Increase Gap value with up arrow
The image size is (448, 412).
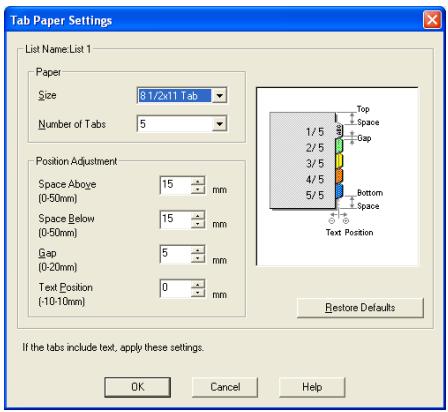198,250
